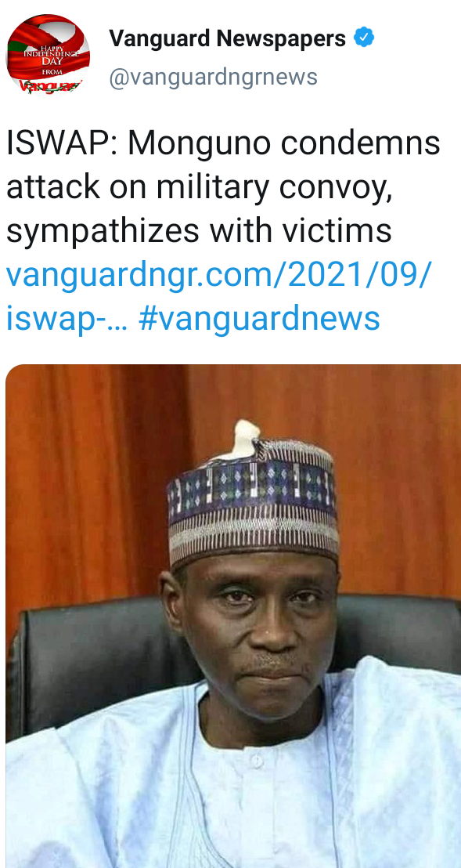Select the phrase 'sympathizes with victims'
Viewport: 461px width, 868px height.
point(199,231)
